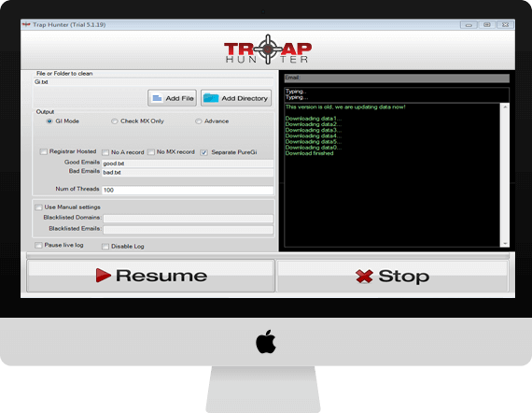Choose the Advance output mode
The image size is (532, 413).
click(199, 121)
